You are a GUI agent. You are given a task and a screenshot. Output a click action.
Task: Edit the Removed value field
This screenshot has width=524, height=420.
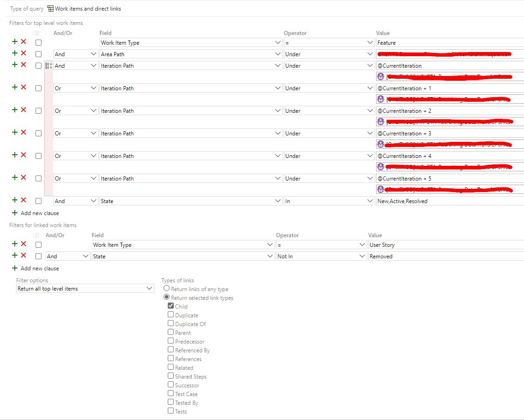pyautogui.click(x=446, y=256)
